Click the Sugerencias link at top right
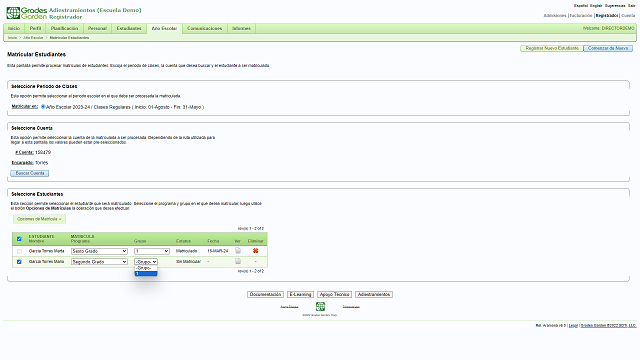The height and width of the screenshot is (360, 640). pyautogui.click(x=615, y=6)
